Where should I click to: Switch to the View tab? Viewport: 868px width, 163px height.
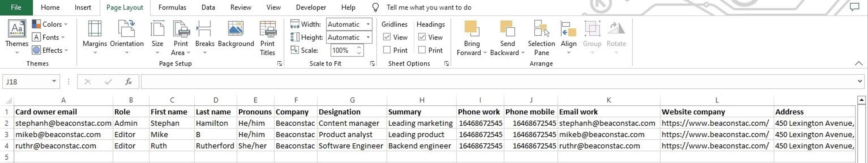coord(274,7)
